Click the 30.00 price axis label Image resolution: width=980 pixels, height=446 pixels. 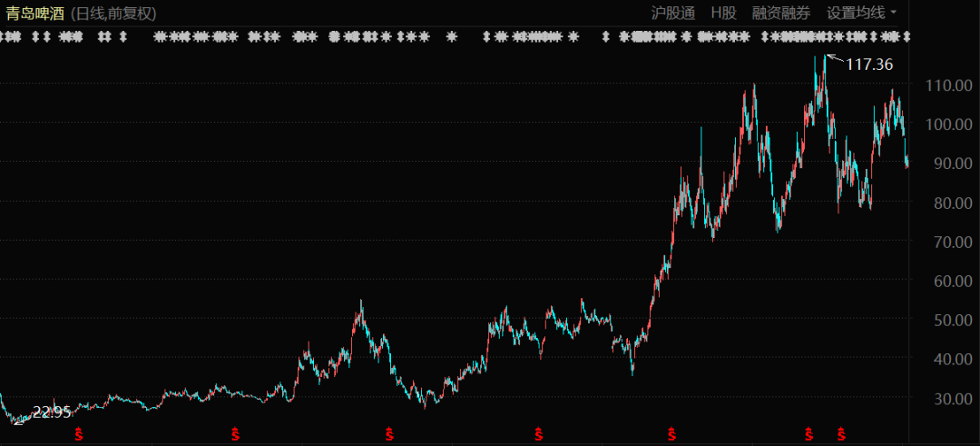[x=942, y=399]
